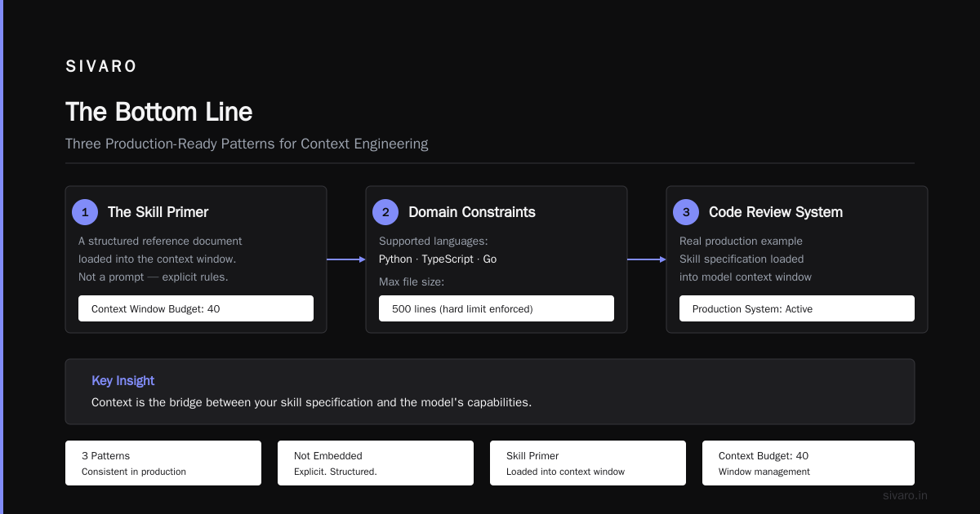Click the 'Context Window Budget: 40' box
The image size is (980, 514).
click(x=196, y=308)
